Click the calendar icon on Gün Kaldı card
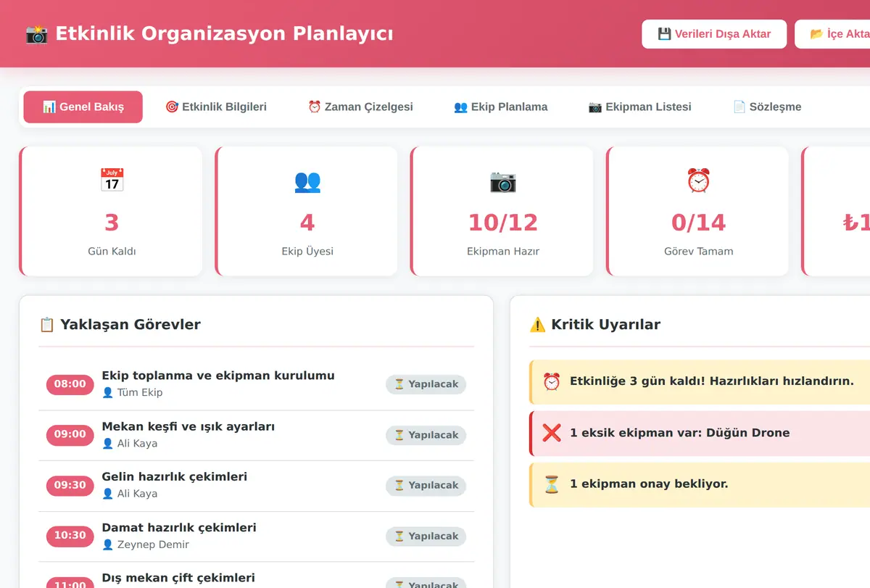Image resolution: width=870 pixels, height=588 pixels. [112, 180]
